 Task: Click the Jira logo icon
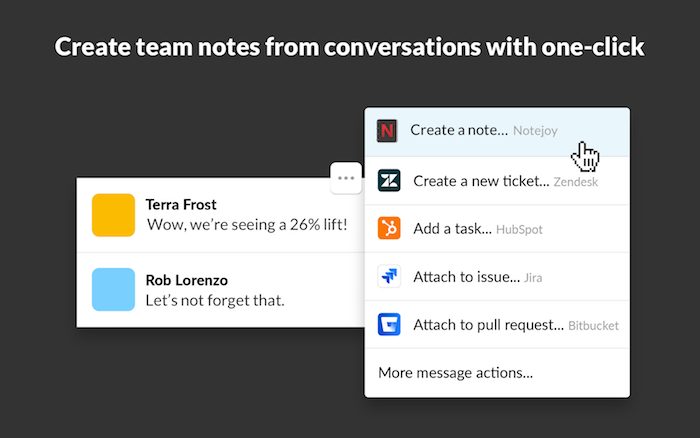[389, 276]
